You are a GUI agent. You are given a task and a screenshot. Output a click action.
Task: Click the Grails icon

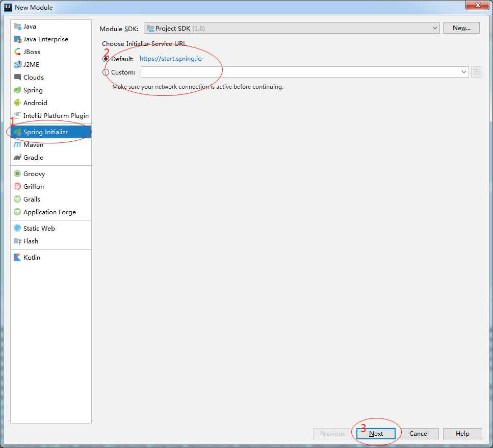pyautogui.click(x=17, y=199)
